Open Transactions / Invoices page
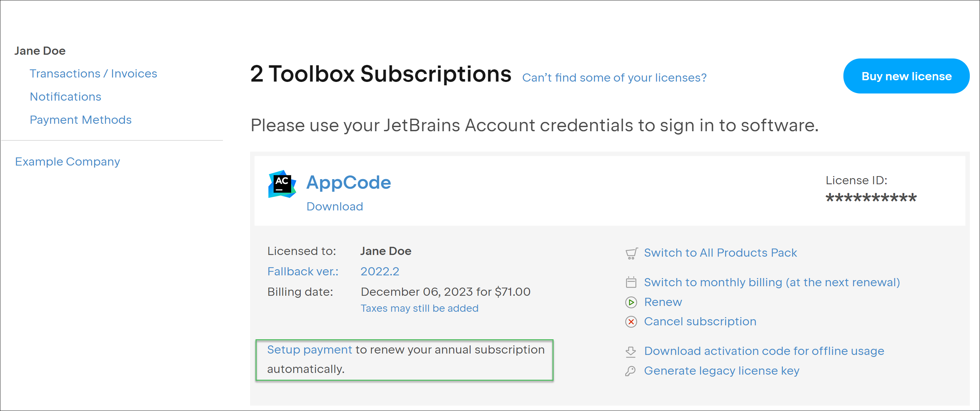The height and width of the screenshot is (411, 980). point(93,73)
